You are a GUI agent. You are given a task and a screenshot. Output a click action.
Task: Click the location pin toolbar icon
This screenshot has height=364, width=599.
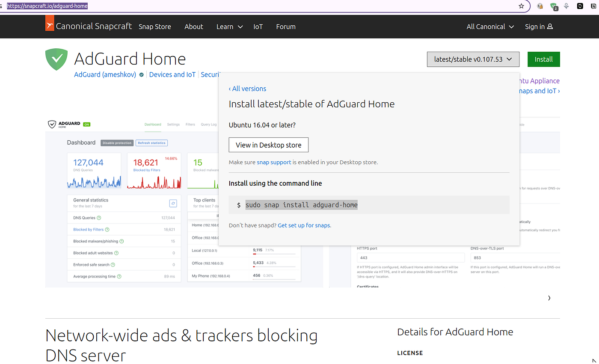pos(566,6)
